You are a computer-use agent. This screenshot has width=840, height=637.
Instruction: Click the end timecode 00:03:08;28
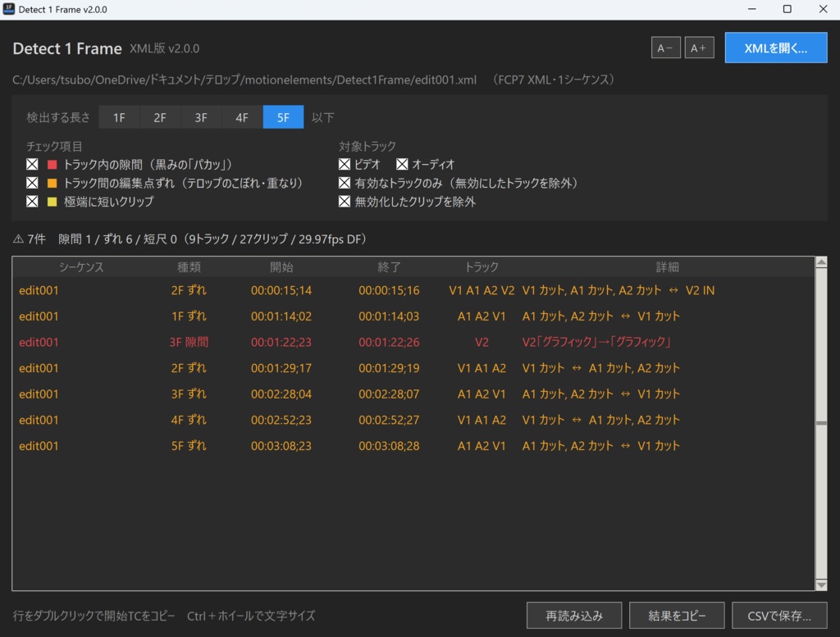click(x=389, y=446)
